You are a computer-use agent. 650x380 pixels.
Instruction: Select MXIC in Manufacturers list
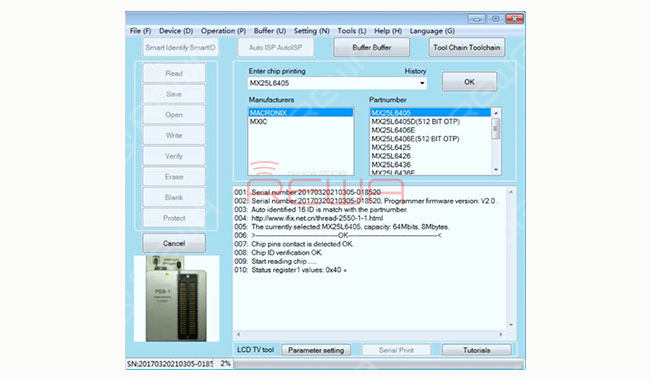click(301, 121)
